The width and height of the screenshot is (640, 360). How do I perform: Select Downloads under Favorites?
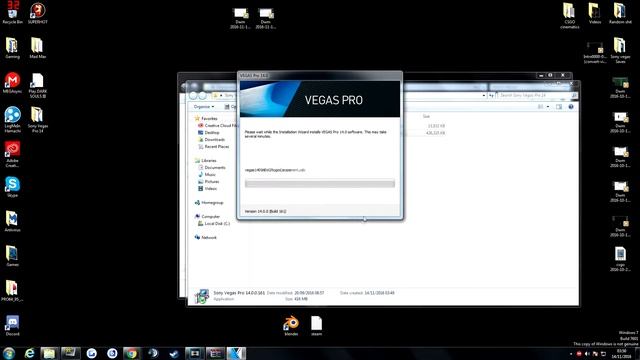click(x=211, y=140)
